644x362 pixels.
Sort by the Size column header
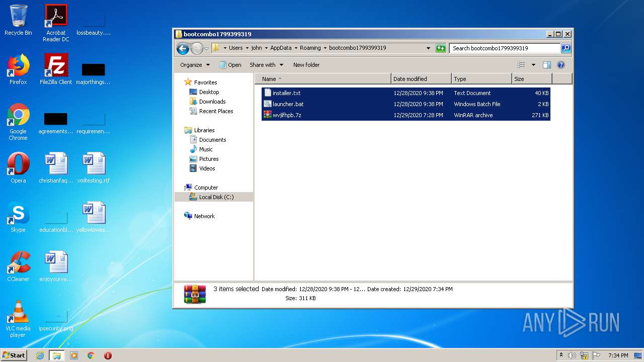(x=532, y=79)
